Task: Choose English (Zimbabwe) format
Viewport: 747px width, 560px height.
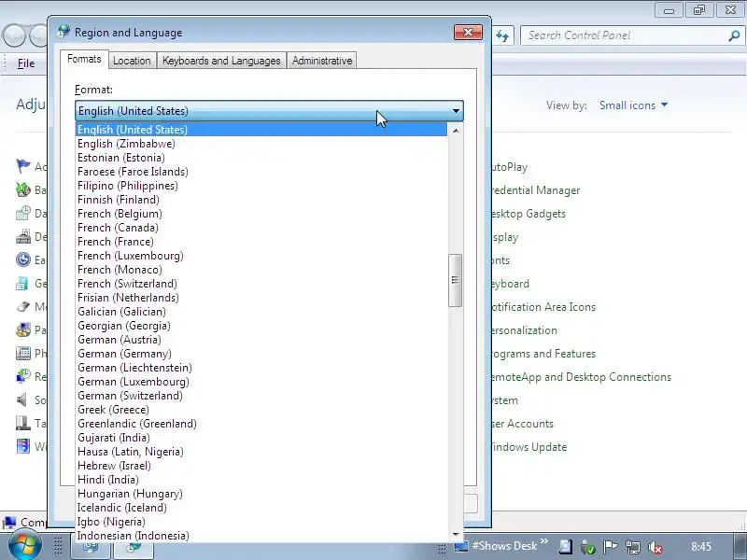Action: pyautogui.click(x=261, y=144)
